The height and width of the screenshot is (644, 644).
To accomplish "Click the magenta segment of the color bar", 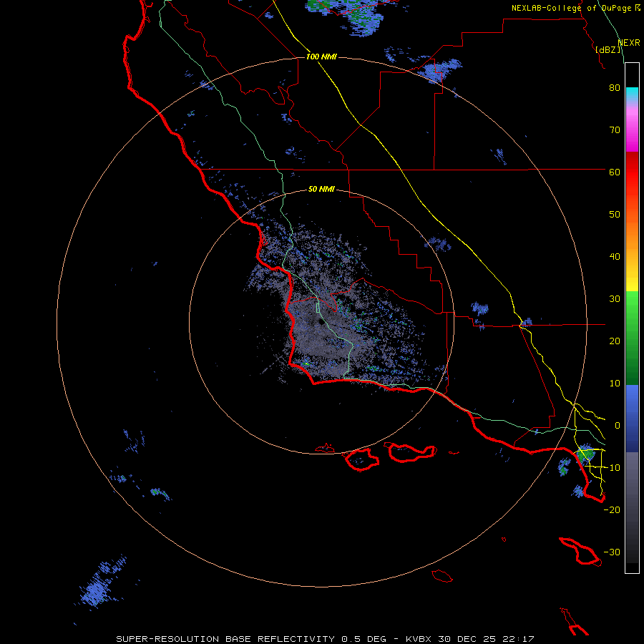I will pyautogui.click(x=632, y=140).
